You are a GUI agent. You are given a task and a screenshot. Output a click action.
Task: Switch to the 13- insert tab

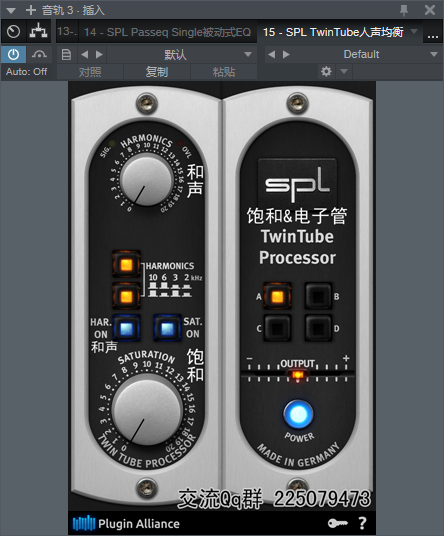pos(67,32)
